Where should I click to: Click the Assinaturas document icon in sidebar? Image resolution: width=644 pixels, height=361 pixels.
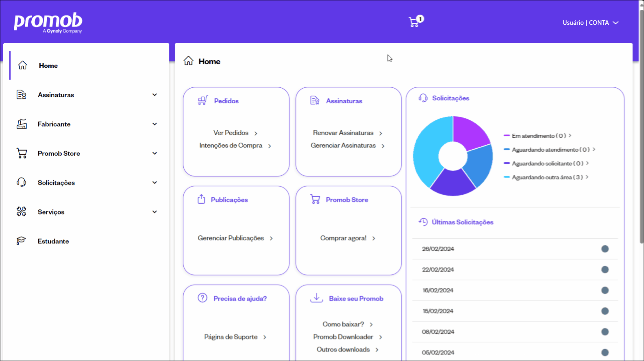point(22,95)
